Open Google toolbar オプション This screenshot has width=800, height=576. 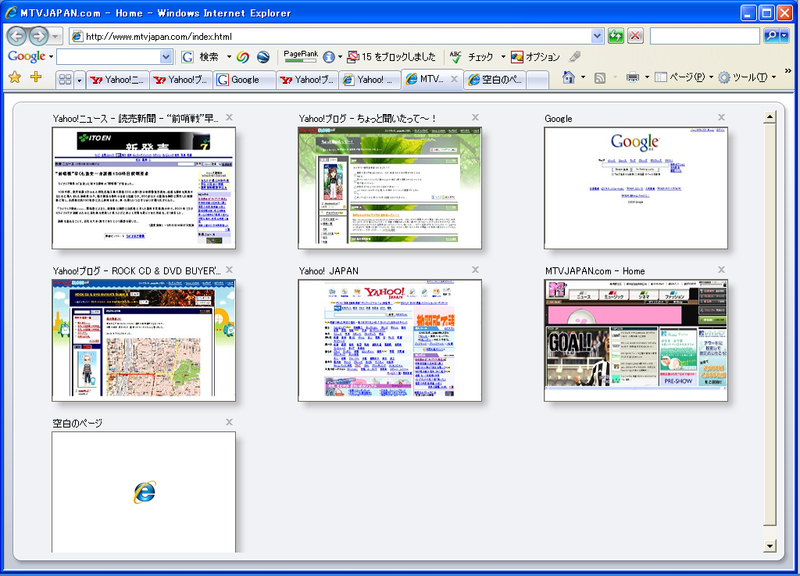tap(535, 57)
